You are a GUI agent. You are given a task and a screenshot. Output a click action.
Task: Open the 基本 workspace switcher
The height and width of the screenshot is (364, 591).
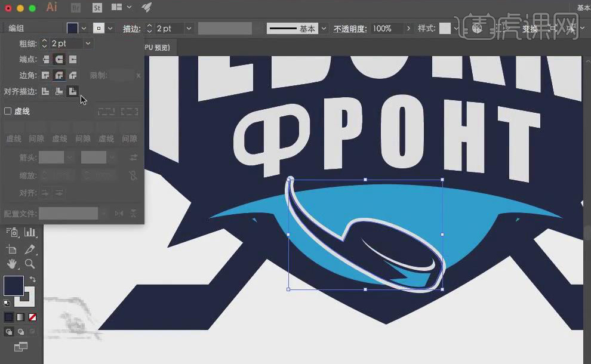583,8
